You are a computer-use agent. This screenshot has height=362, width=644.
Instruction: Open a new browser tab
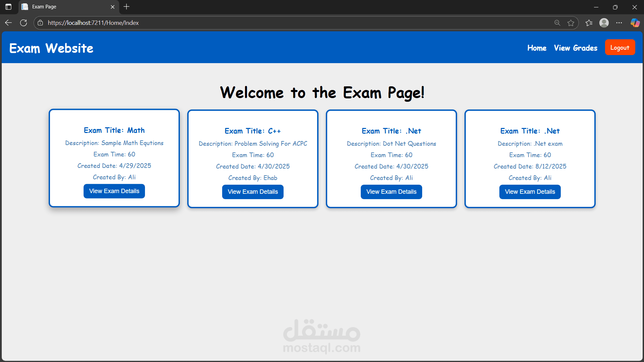click(x=127, y=7)
